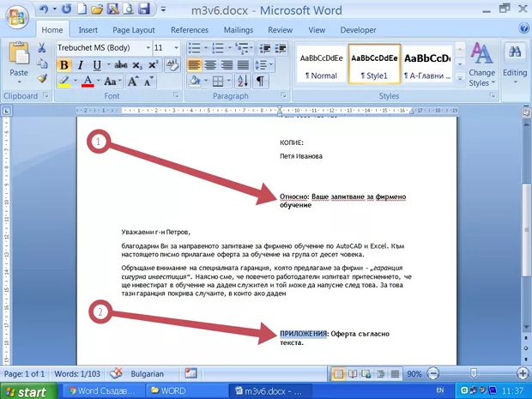
Task: Switch to Full Screen Reading view
Action: point(352,374)
